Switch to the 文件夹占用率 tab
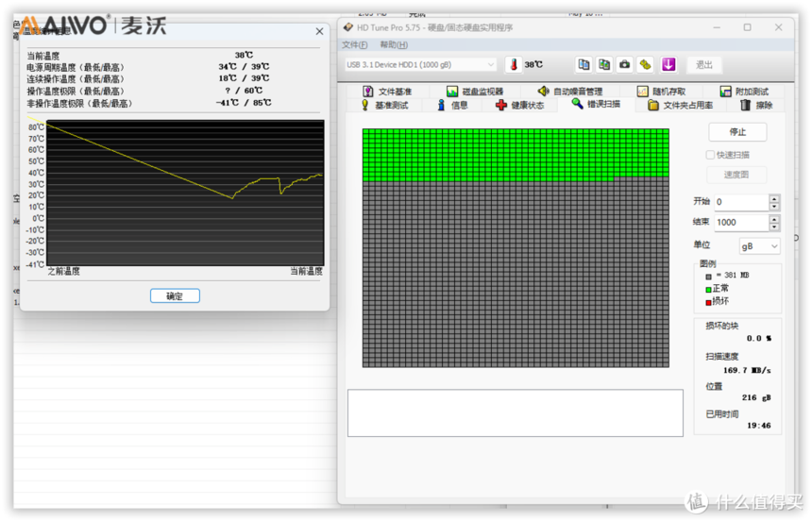This screenshot has width=812, height=522. [681, 105]
